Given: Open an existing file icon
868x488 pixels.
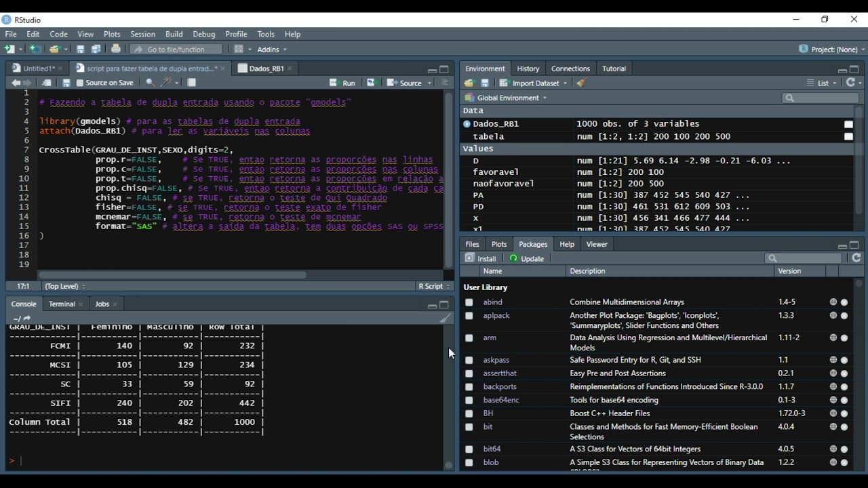Looking at the screenshot, I should [x=56, y=49].
